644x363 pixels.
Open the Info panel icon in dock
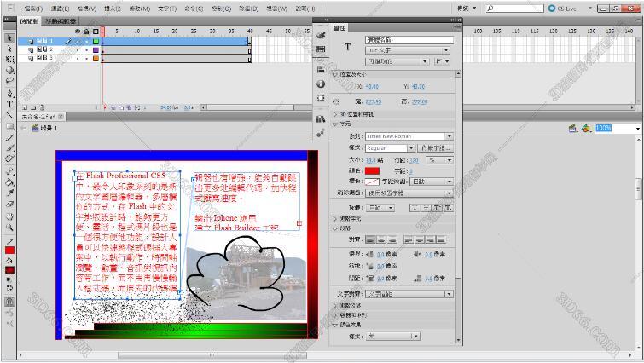[x=321, y=84]
